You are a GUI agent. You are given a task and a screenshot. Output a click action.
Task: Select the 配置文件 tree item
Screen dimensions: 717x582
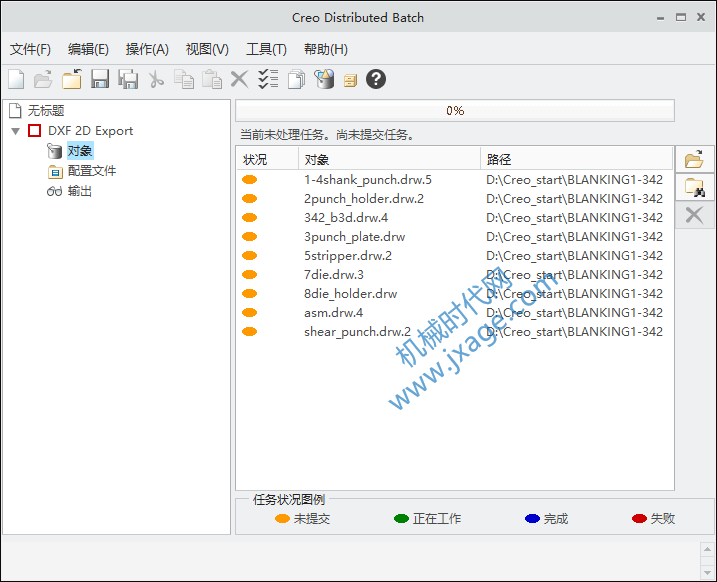point(92,171)
